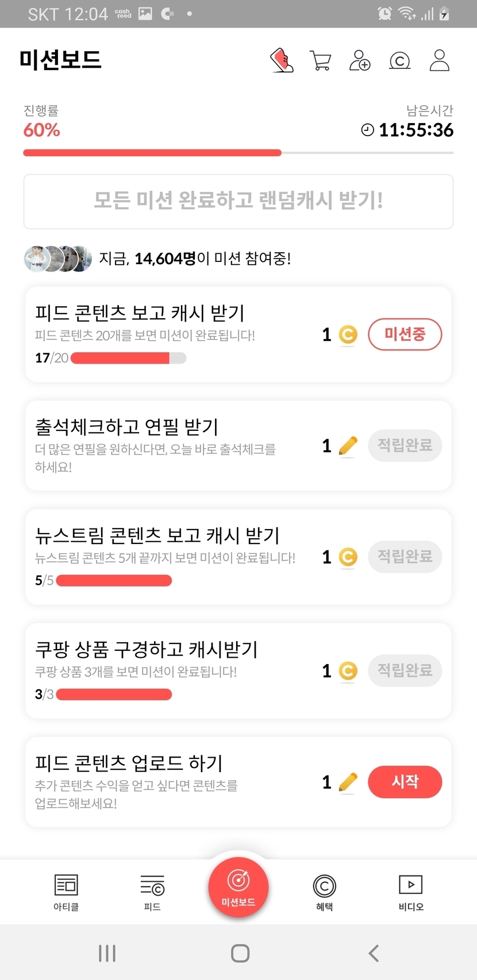Screen dimensions: 477x980
Task: Go to the 비디오 tab
Action: pyautogui.click(x=411, y=892)
